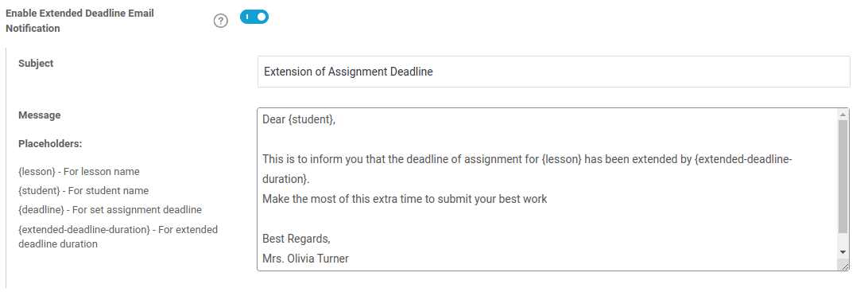
Task: Place cursor on 'Best Regards,' line
Action: pos(296,239)
